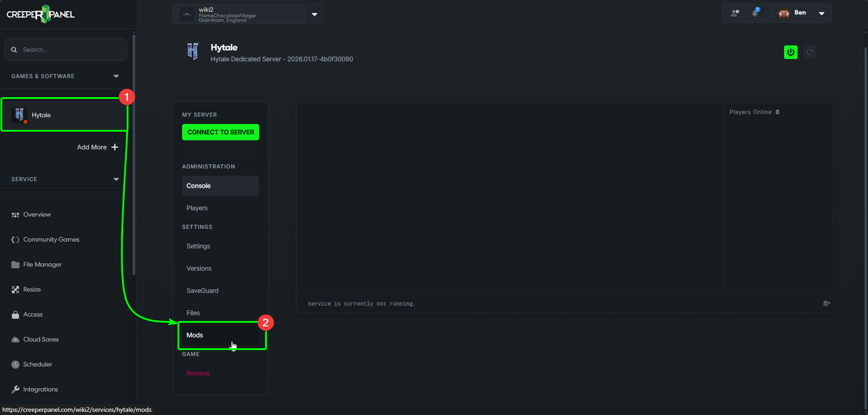This screenshot has width=868, height=415.
Task: Open Integrations in the sidebar
Action: click(x=40, y=390)
